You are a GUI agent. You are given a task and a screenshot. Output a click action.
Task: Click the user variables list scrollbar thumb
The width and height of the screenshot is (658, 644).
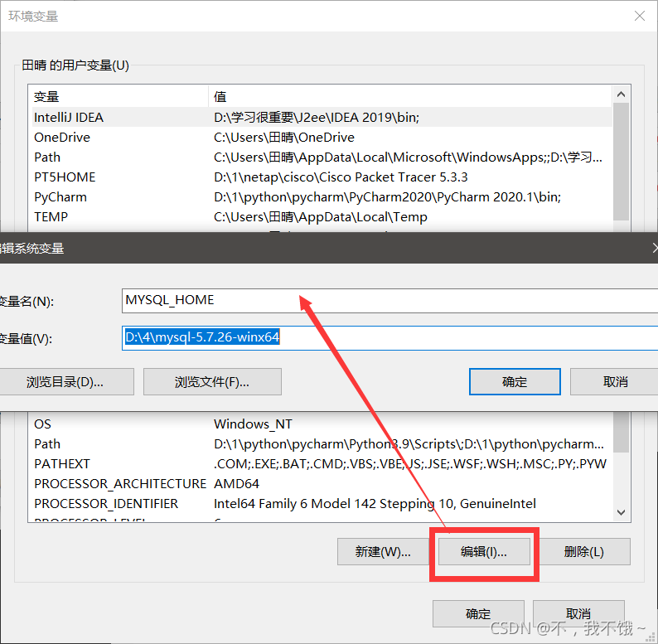[621, 162]
